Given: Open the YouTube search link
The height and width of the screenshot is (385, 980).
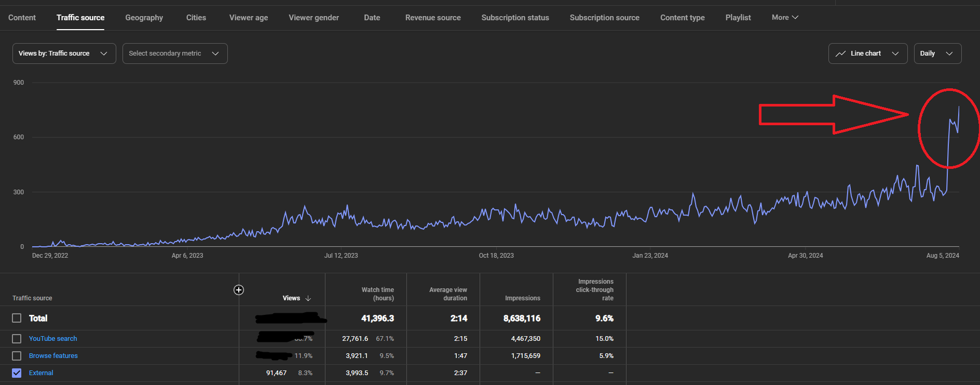Looking at the screenshot, I should tap(53, 339).
